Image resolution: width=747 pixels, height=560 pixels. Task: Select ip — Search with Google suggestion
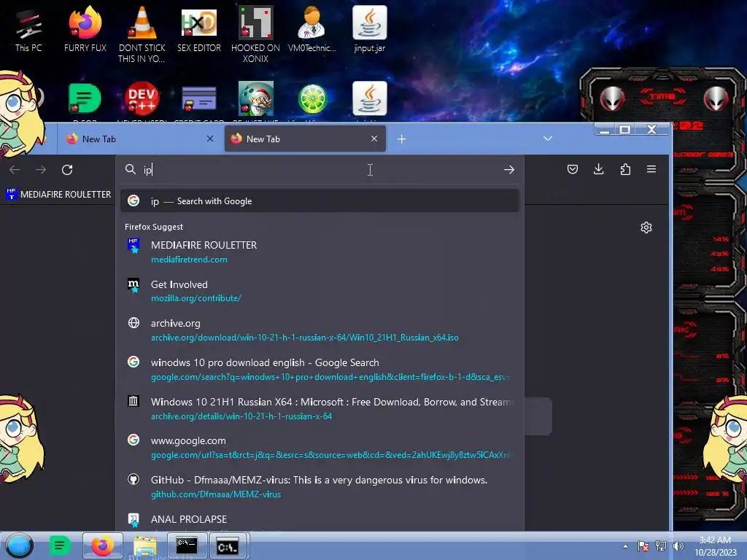tap(320, 201)
